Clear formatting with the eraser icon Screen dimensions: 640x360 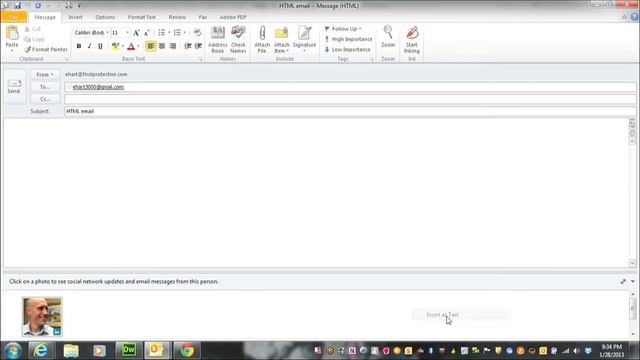click(x=198, y=33)
